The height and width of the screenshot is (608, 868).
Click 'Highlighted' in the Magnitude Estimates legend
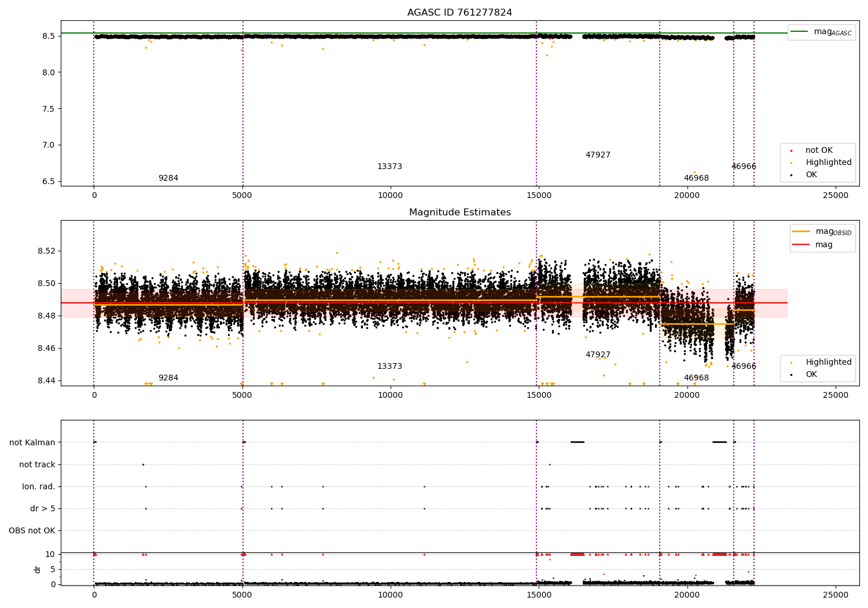[x=829, y=362]
